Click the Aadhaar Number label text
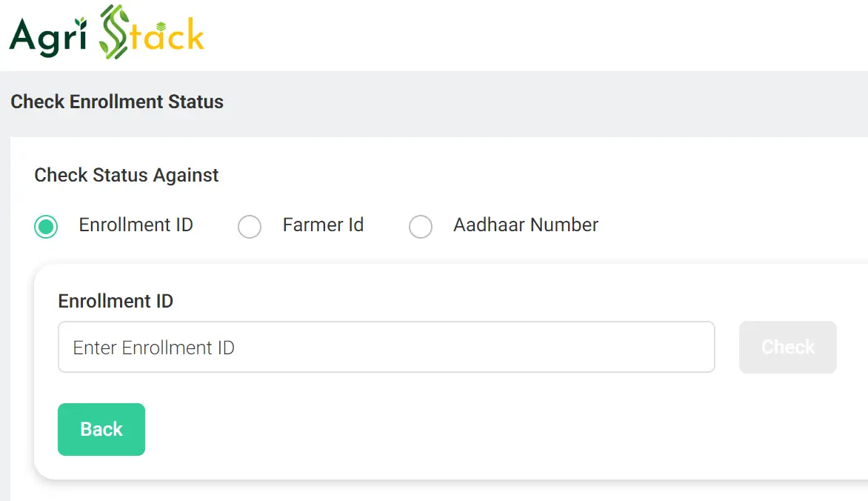 (525, 225)
